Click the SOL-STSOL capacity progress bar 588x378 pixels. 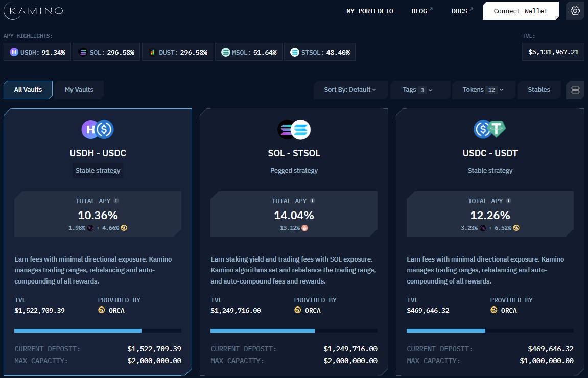click(x=294, y=331)
